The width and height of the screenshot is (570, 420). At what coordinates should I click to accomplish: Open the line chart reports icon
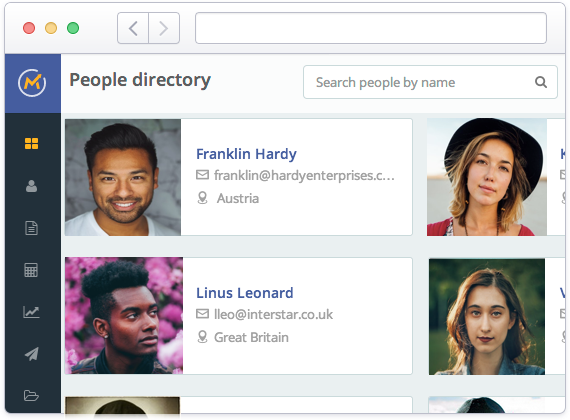[x=31, y=312]
